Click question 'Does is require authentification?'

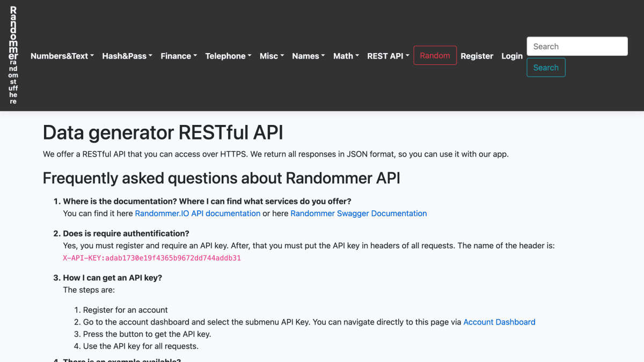[x=126, y=233]
